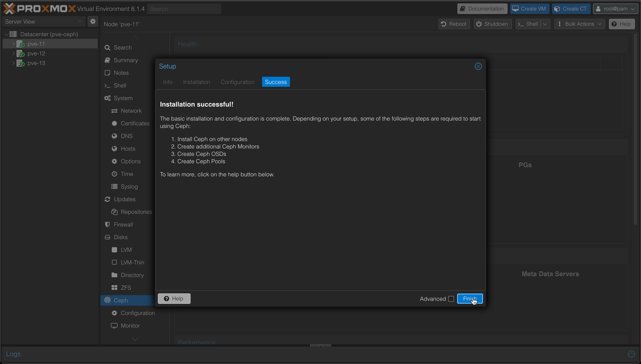Select the Success tab in Setup dialog
Image resolution: width=641 pixels, height=364 pixels.
pos(276,82)
